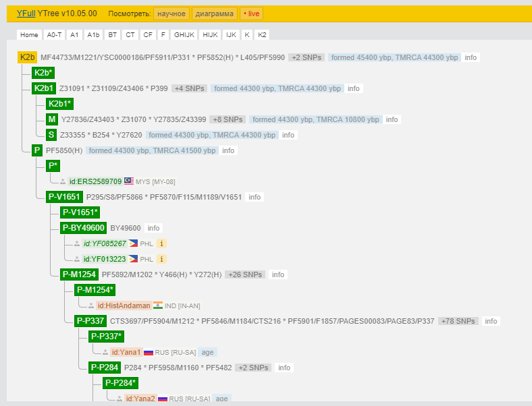Click 'formed 44300 ybp, TMRCA 41500 ybp' on P row

152,150
